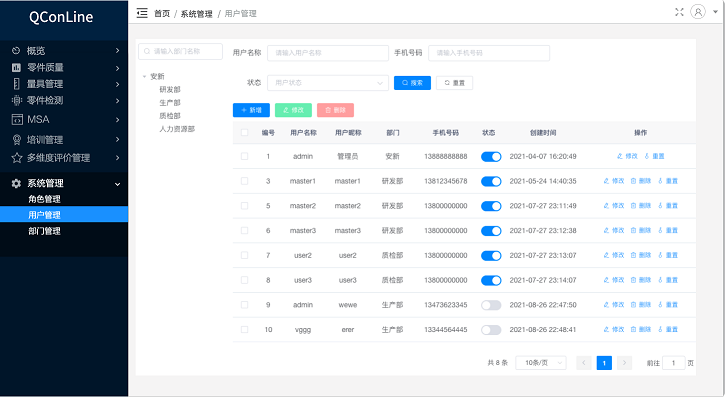The width and height of the screenshot is (725, 399).
Task: Go to 首页 breadcrumb link
Action: (x=162, y=13)
